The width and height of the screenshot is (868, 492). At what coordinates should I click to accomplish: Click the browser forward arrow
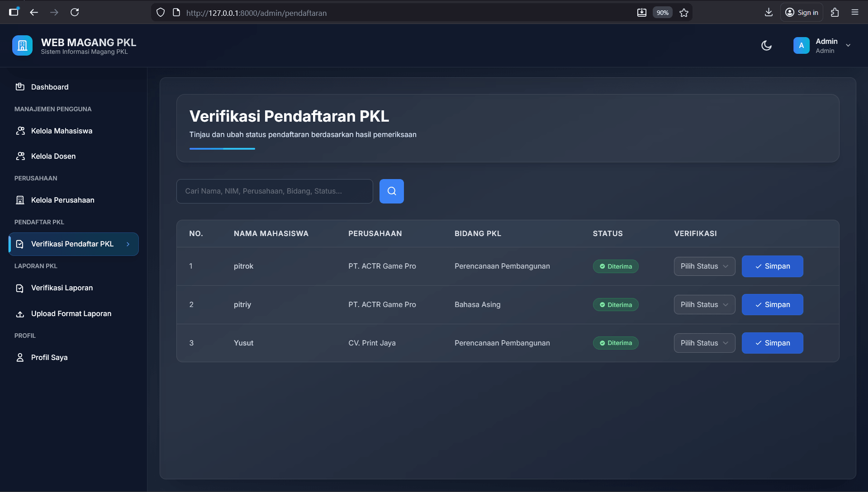click(x=54, y=13)
